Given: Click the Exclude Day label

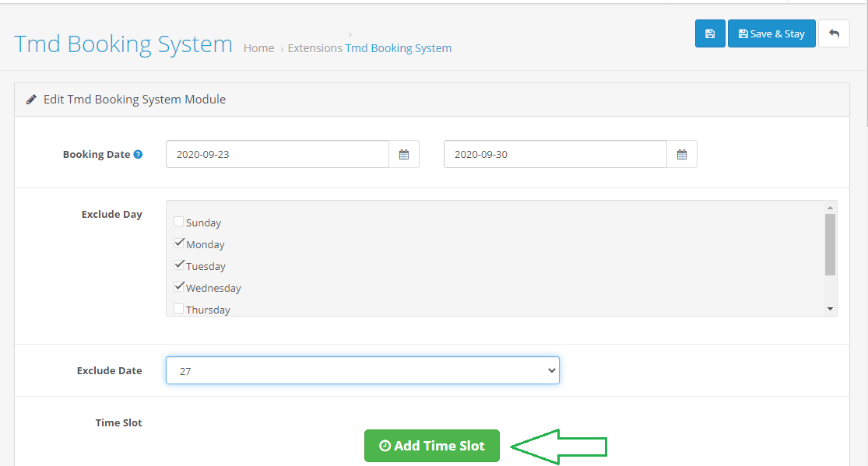Looking at the screenshot, I should point(112,214).
